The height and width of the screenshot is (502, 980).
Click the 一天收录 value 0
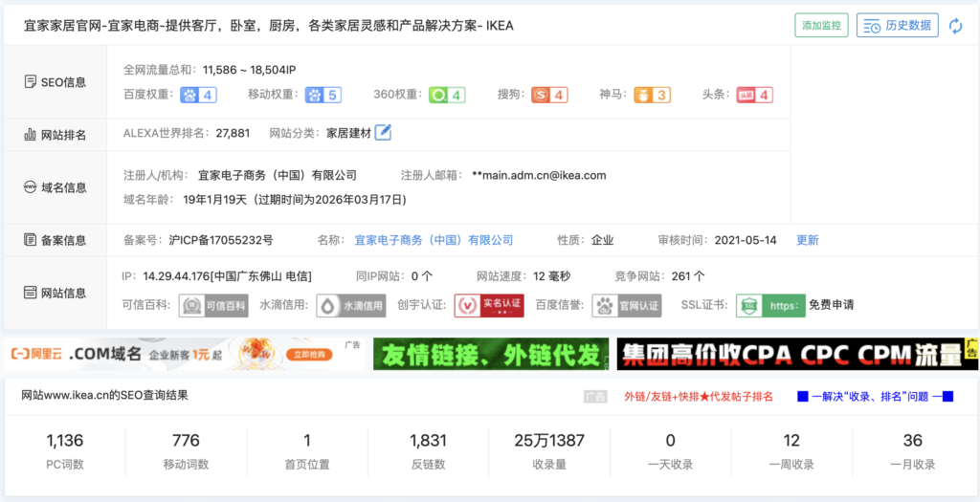click(x=671, y=441)
